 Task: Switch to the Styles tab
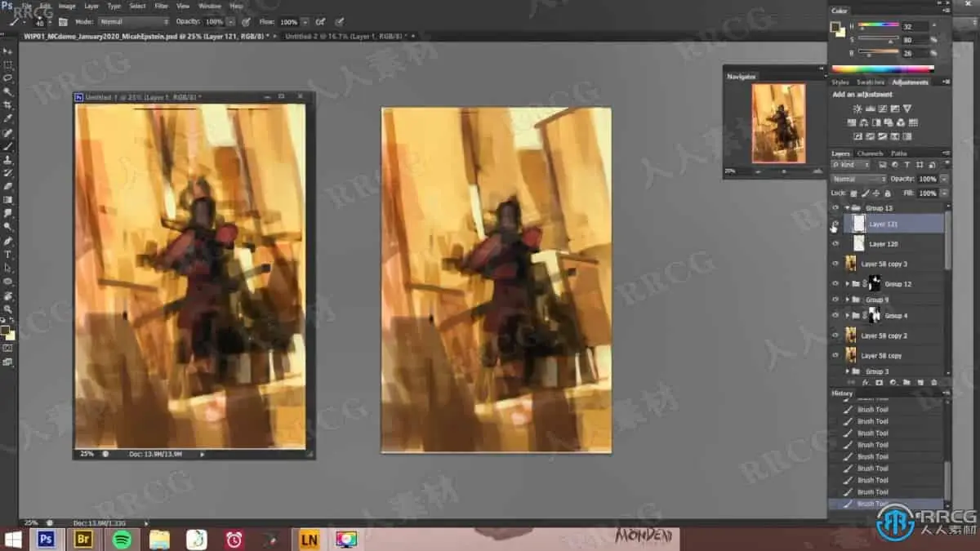pos(840,82)
